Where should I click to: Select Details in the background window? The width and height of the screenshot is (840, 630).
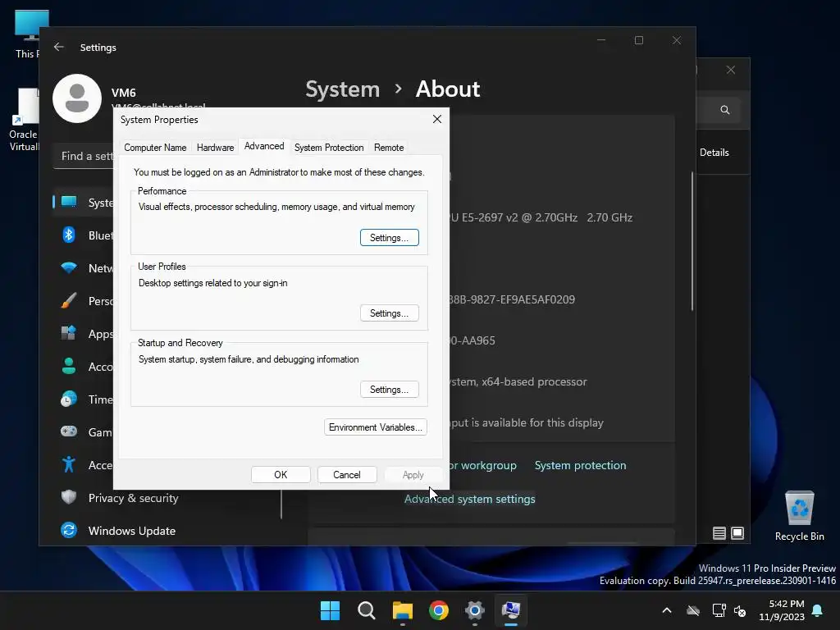point(714,152)
